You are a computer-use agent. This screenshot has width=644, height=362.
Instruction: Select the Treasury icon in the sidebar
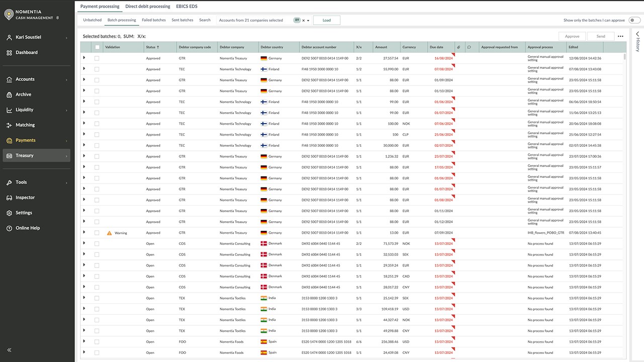[x=9, y=156]
